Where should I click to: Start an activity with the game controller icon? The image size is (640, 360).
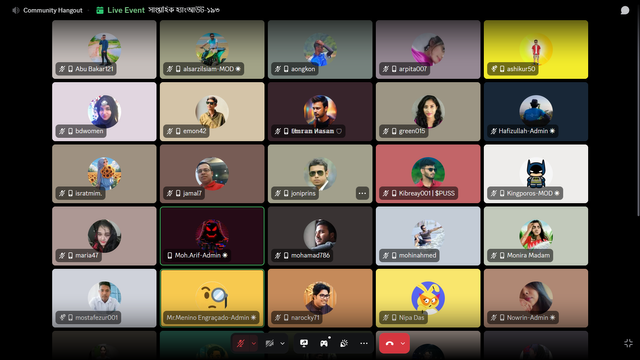(324, 344)
